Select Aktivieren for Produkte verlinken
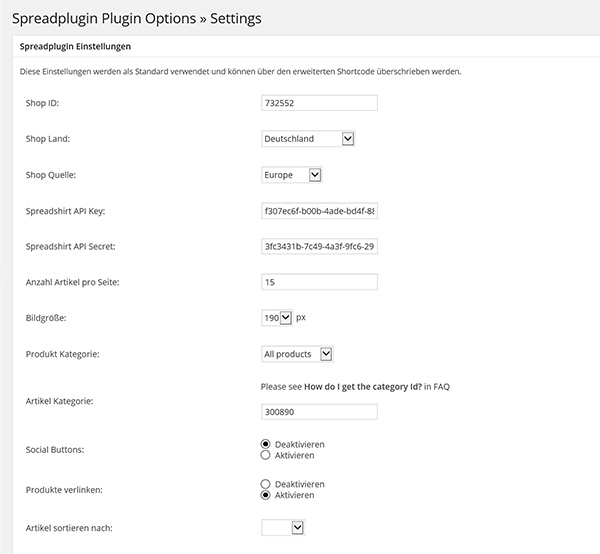The width and height of the screenshot is (600, 554). [x=265, y=495]
